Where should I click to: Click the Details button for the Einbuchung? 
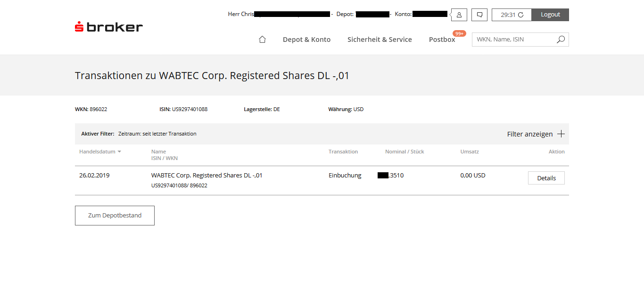[546, 178]
